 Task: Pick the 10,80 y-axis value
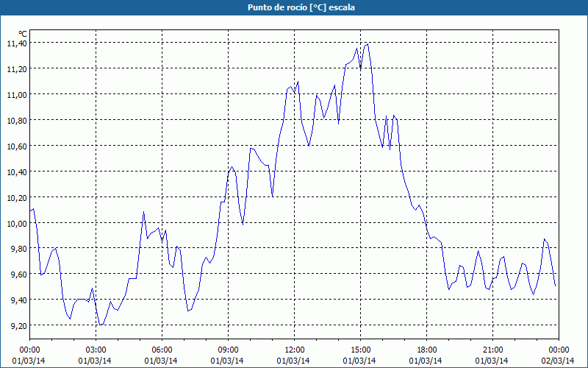point(17,120)
